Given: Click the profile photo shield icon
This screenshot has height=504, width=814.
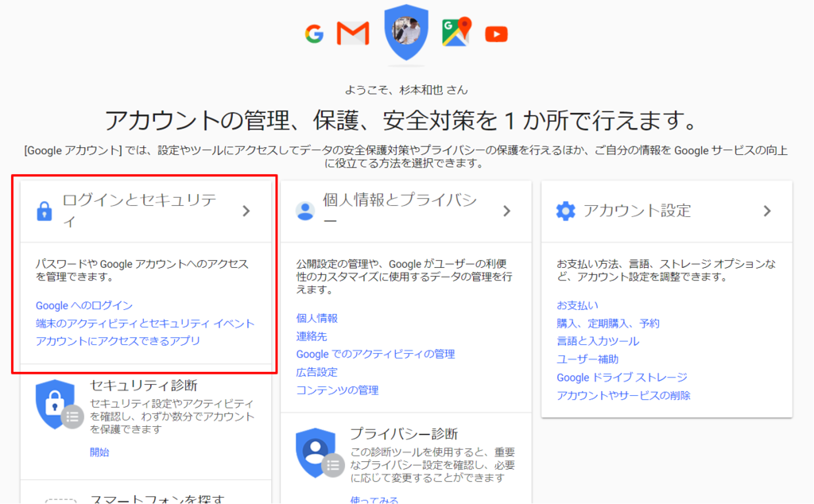Looking at the screenshot, I should [406, 32].
